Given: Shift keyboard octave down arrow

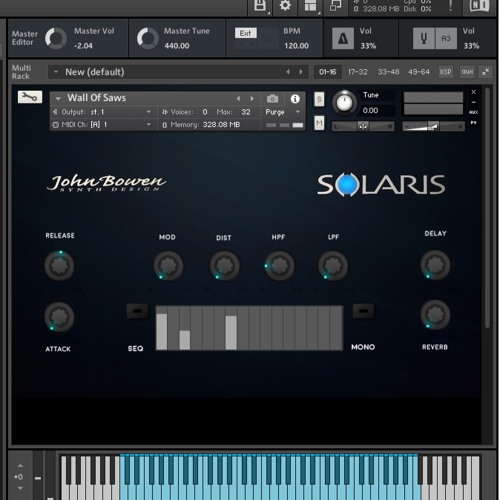Looking at the screenshot, I should click(20, 488).
